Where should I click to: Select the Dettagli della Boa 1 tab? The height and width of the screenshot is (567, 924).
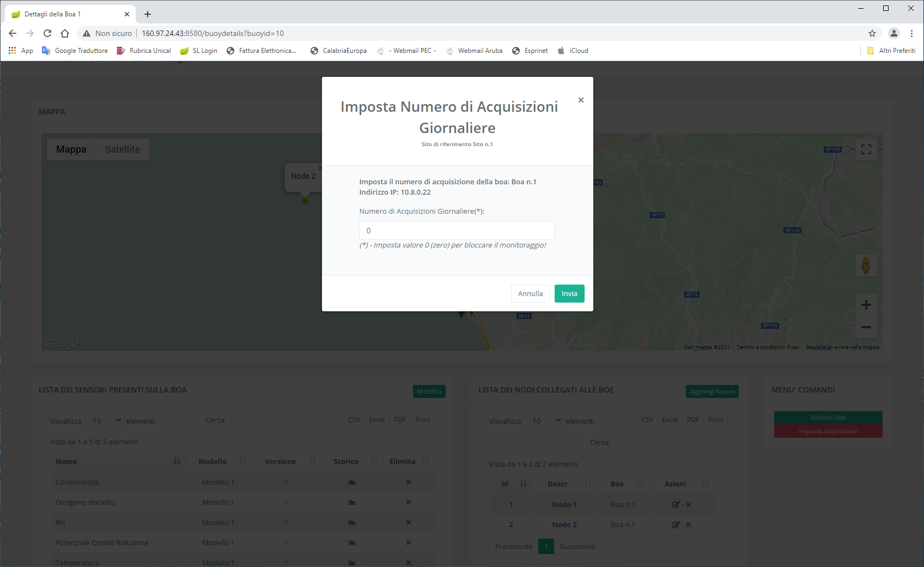[x=60, y=14]
